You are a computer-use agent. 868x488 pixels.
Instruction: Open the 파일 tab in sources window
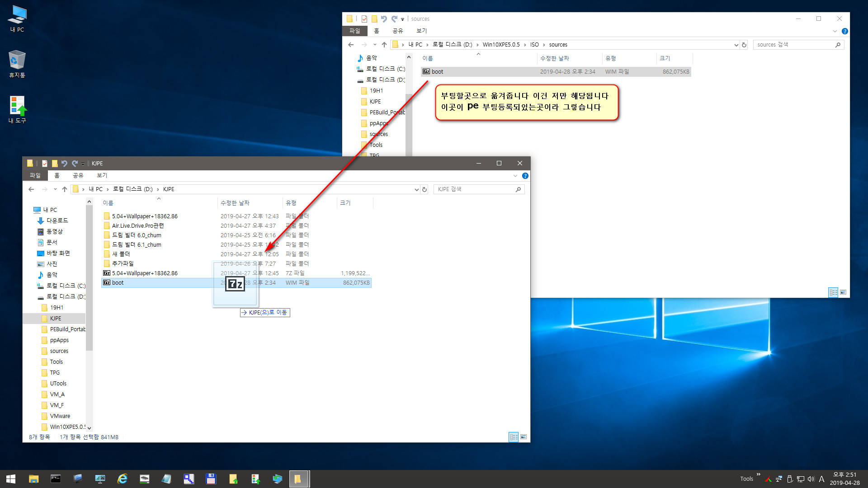coord(354,31)
